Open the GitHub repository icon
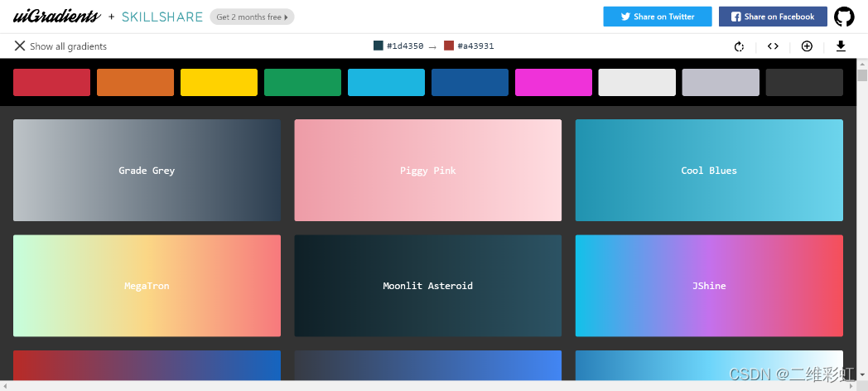This screenshot has width=868, height=391. [x=844, y=17]
